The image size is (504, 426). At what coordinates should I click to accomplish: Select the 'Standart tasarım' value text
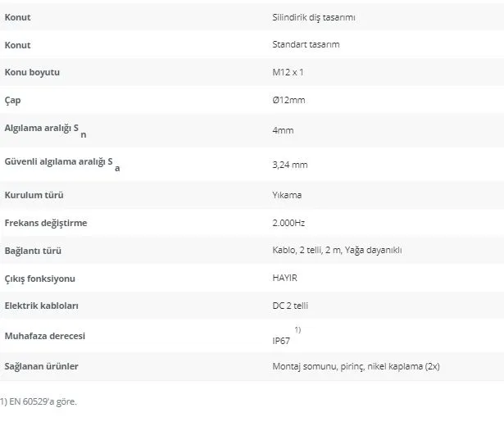pyautogui.click(x=306, y=44)
